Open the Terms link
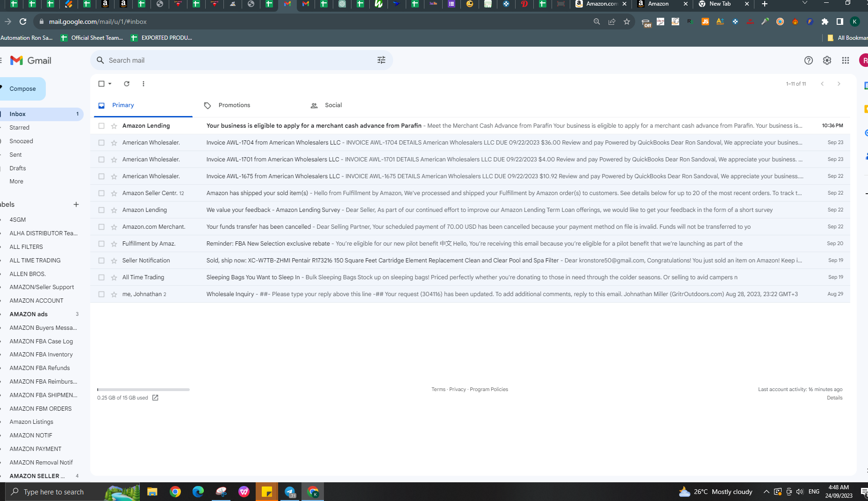Viewport: 868px width, 501px height. [438, 389]
